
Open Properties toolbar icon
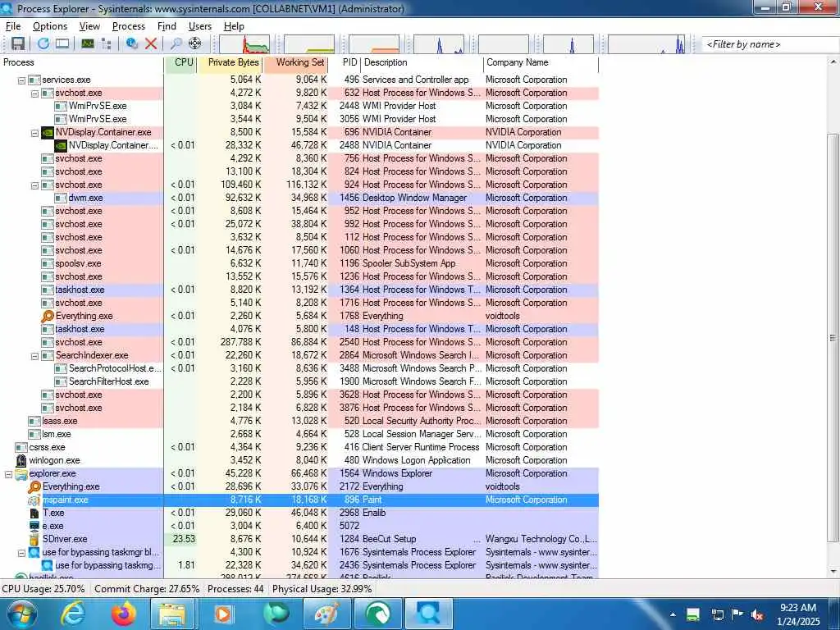[132, 43]
